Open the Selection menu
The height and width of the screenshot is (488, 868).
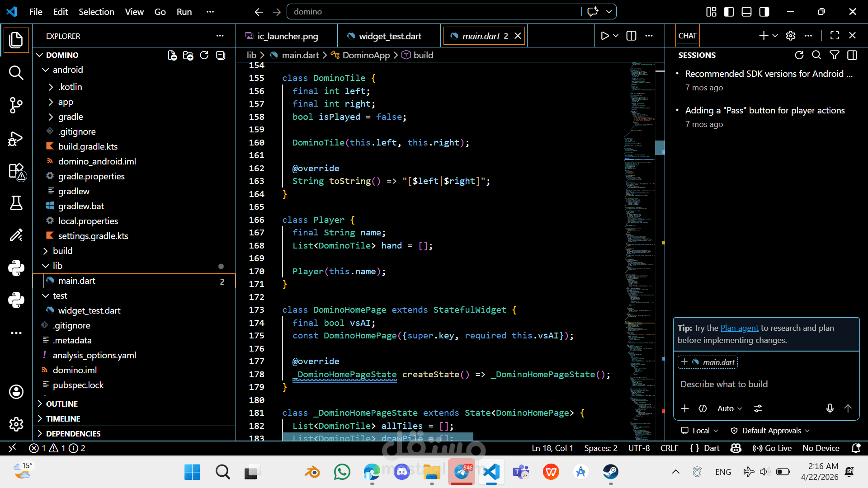pyautogui.click(x=96, y=12)
